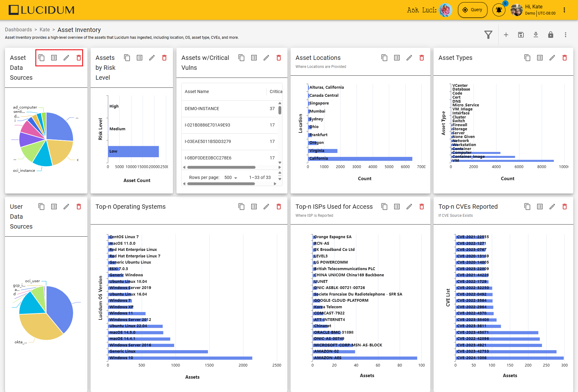
Task: Copy the Assets by Risk Level chart
Action: [x=127, y=58]
